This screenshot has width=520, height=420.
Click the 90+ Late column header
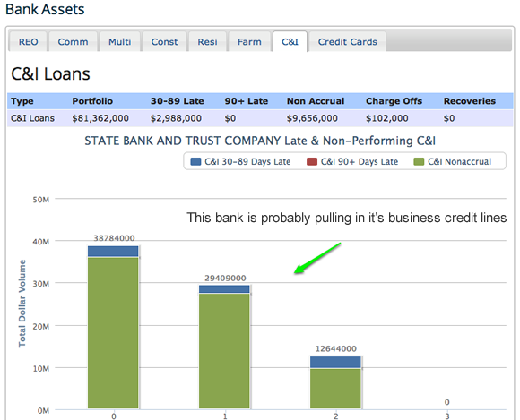pyautogui.click(x=246, y=101)
